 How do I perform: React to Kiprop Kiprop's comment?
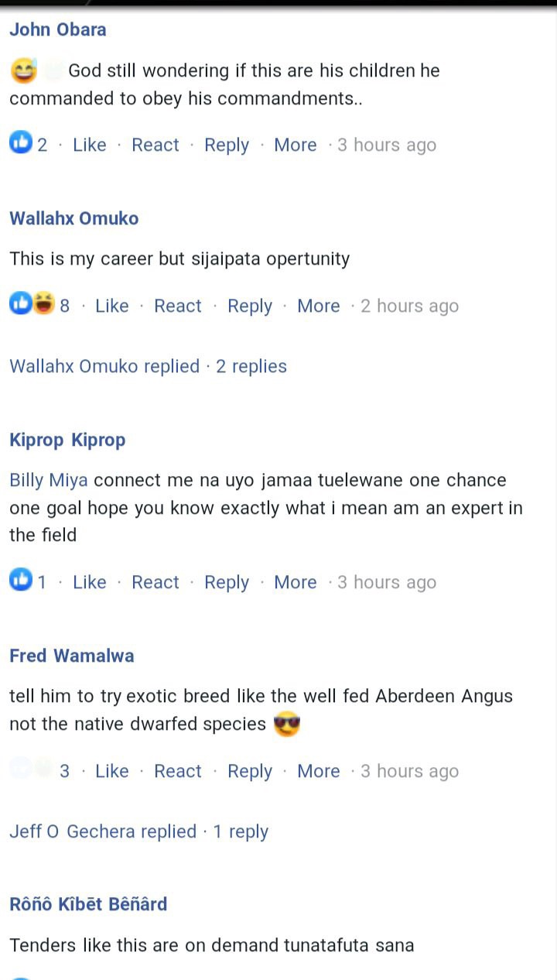pyautogui.click(x=155, y=582)
